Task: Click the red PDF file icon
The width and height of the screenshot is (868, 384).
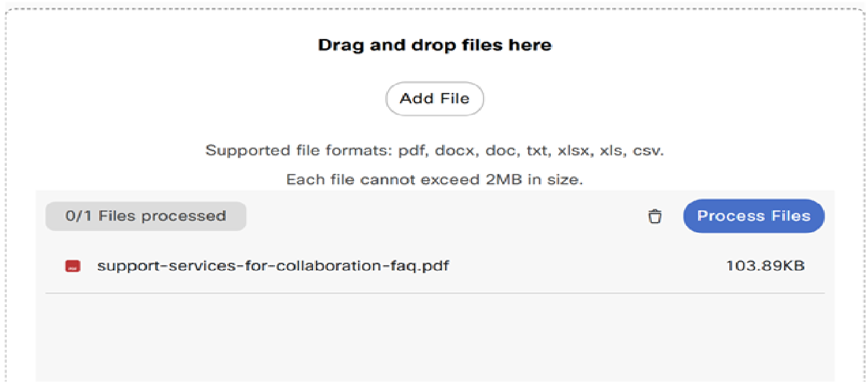Action: (x=73, y=266)
